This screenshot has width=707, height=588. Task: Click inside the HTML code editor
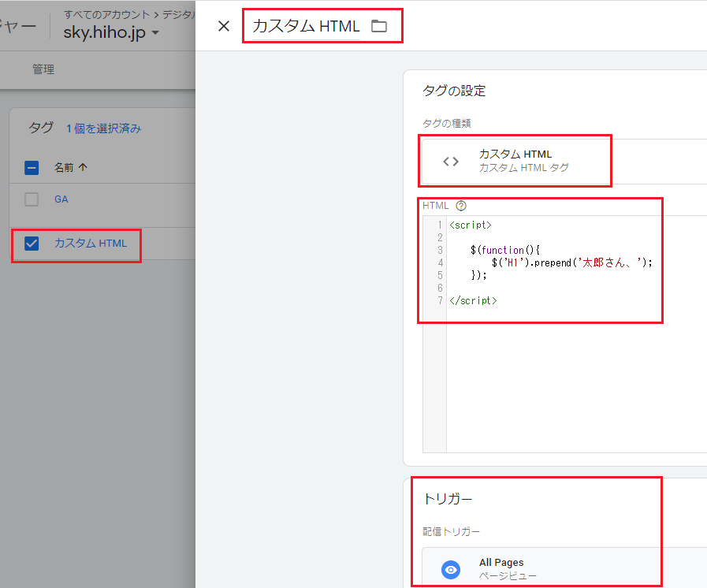567,378
